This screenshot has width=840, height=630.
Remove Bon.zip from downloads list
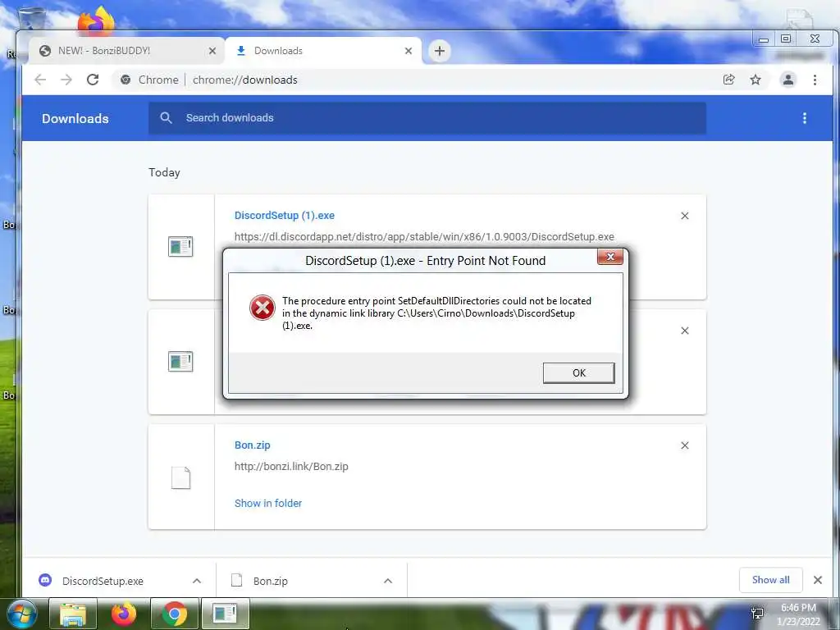(x=685, y=445)
